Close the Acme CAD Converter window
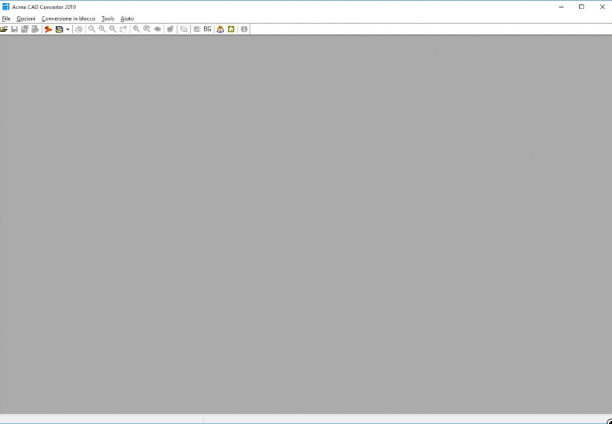Image resolution: width=612 pixels, height=424 pixels. [x=602, y=7]
